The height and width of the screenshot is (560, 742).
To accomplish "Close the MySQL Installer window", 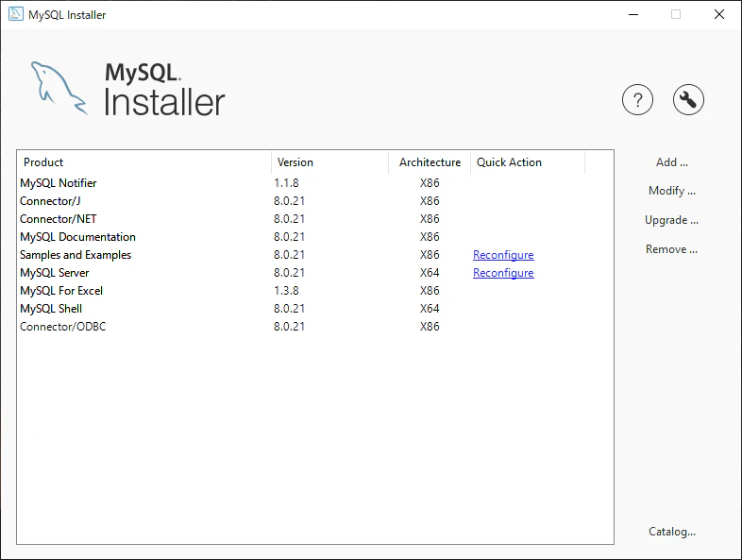I will pyautogui.click(x=719, y=15).
